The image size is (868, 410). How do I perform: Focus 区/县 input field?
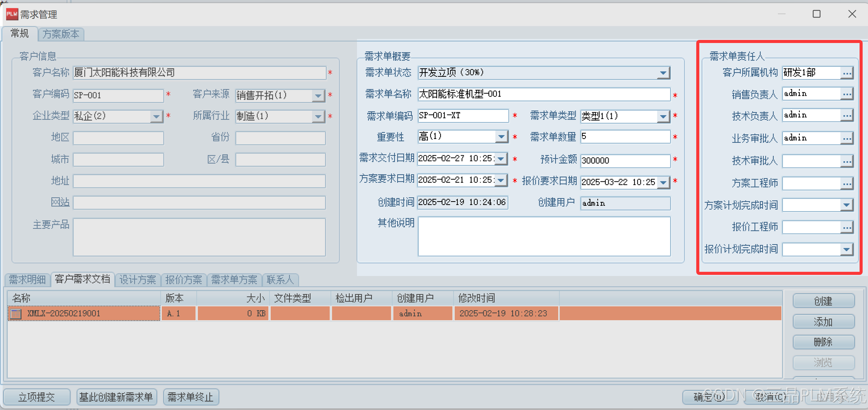pos(281,160)
